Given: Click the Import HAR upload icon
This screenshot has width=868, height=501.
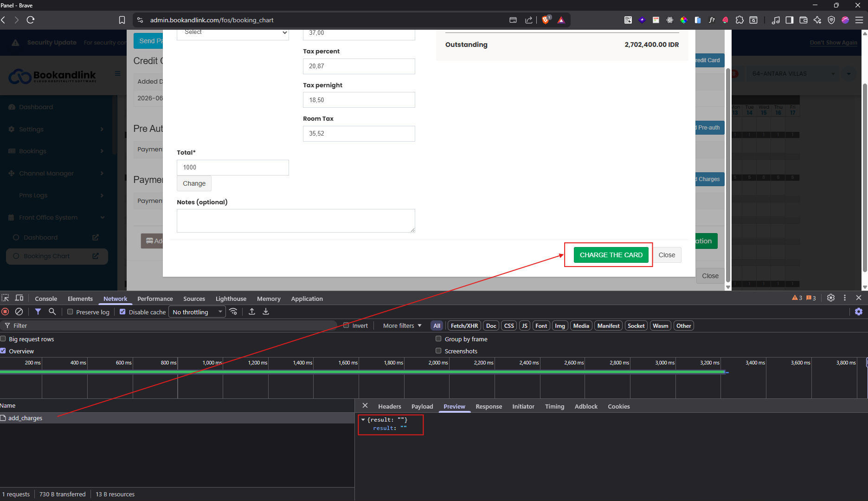Looking at the screenshot, I should click(252, 312).
